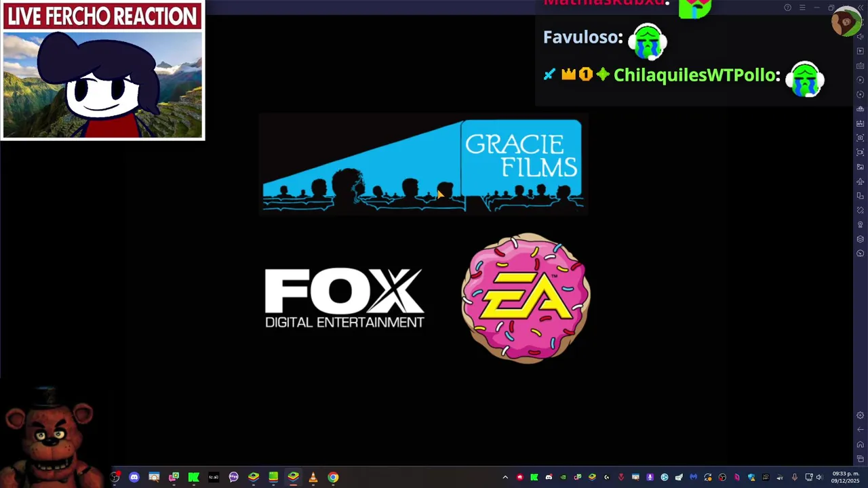868x488 pixels.
Task: Open the BlueStacks hamburger menu
Action: click(802, 7)
